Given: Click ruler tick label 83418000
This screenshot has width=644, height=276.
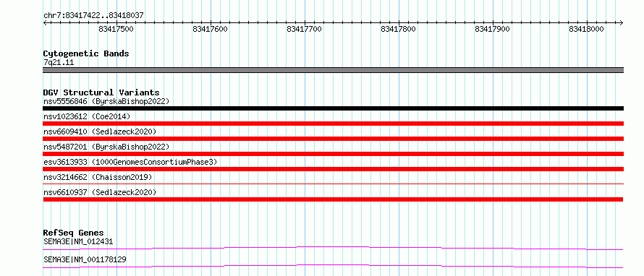Looking at the screenshot, I should [x=587, y=29].
